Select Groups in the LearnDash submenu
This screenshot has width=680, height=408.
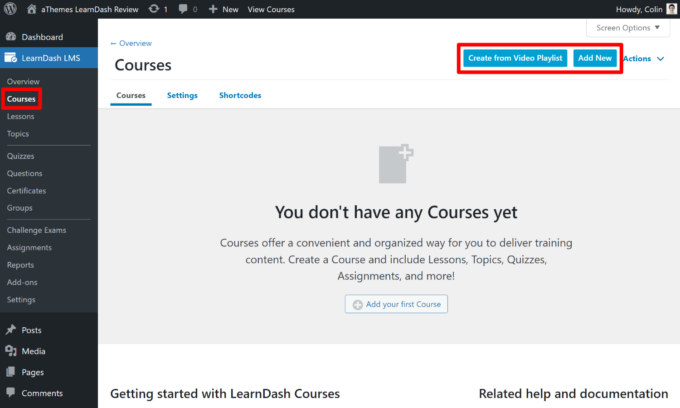pos(20,208)
